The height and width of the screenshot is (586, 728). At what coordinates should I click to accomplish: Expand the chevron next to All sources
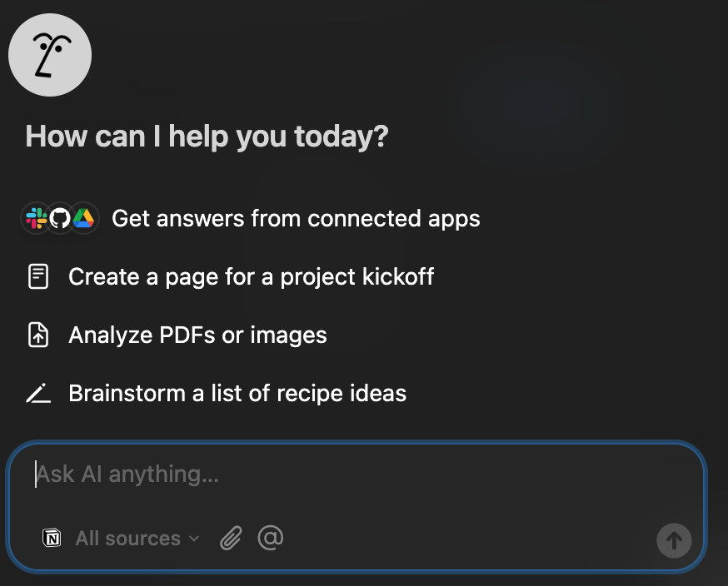coord(194,539)
